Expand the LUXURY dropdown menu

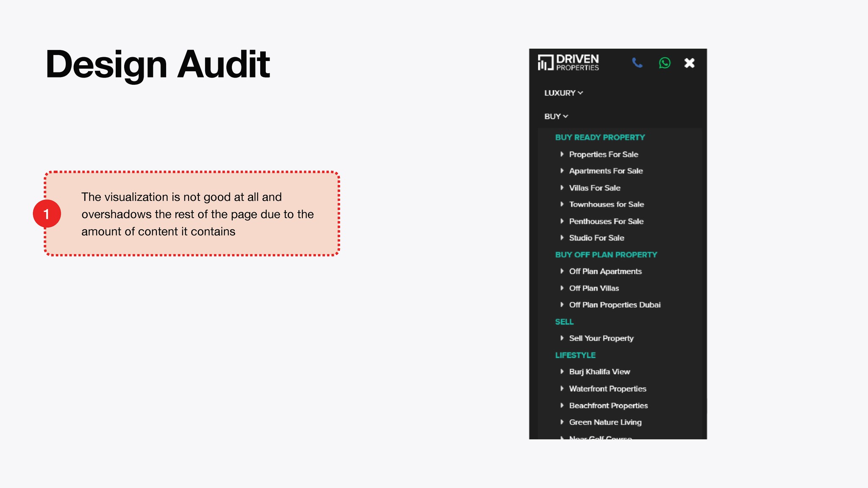pos(564,93)
